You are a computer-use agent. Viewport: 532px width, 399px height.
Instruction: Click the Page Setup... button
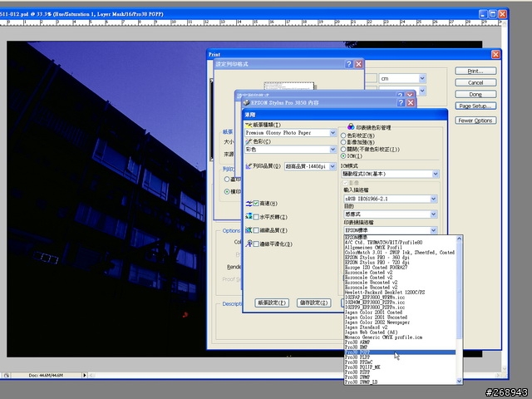point(475,106)
